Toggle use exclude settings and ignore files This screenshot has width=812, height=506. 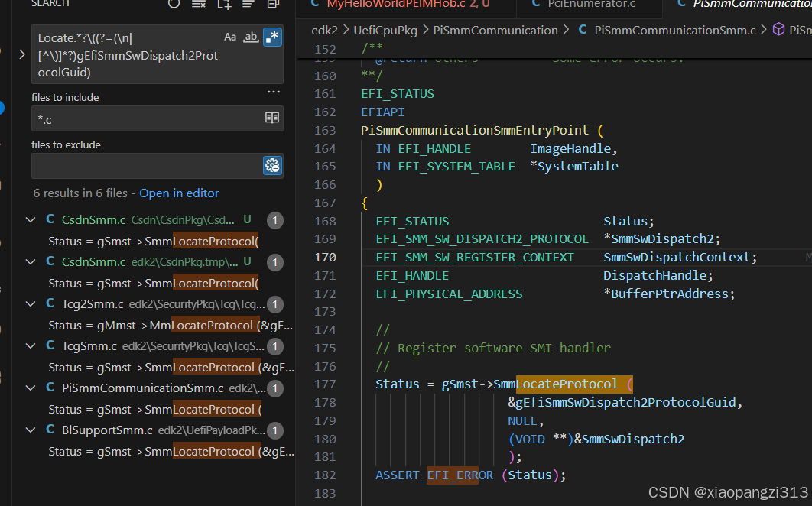coord(272,165)
